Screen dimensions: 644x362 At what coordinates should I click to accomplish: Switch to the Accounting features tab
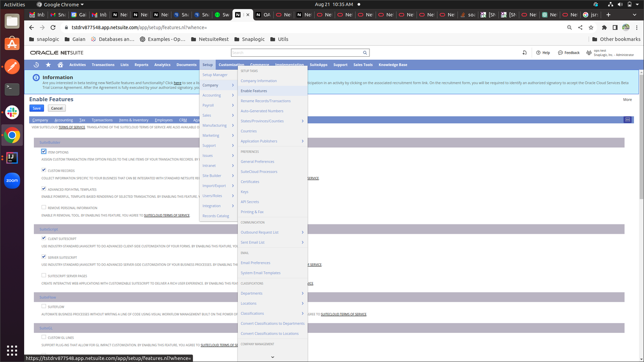coord(64,120)
